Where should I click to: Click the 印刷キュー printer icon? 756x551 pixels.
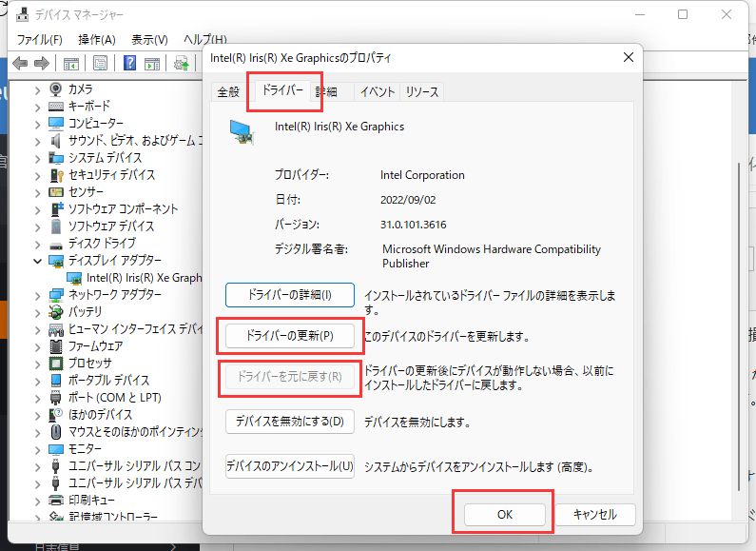click(57, 500)
